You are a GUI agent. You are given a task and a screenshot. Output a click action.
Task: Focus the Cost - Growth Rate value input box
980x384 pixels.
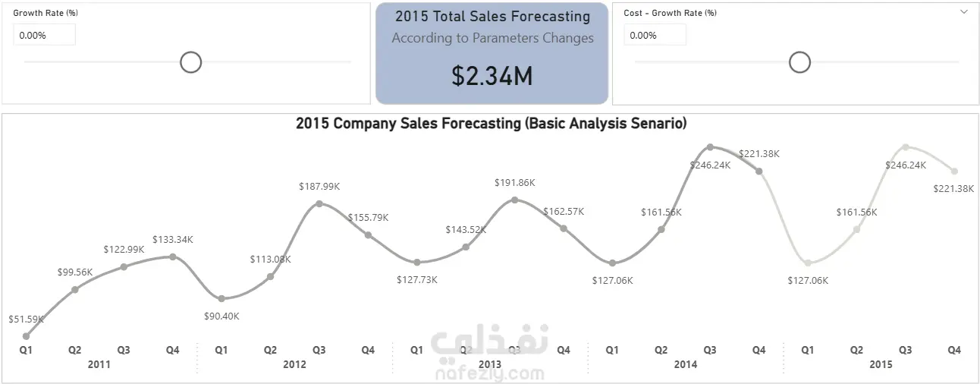pyautogui.click(x=655, y=35)
